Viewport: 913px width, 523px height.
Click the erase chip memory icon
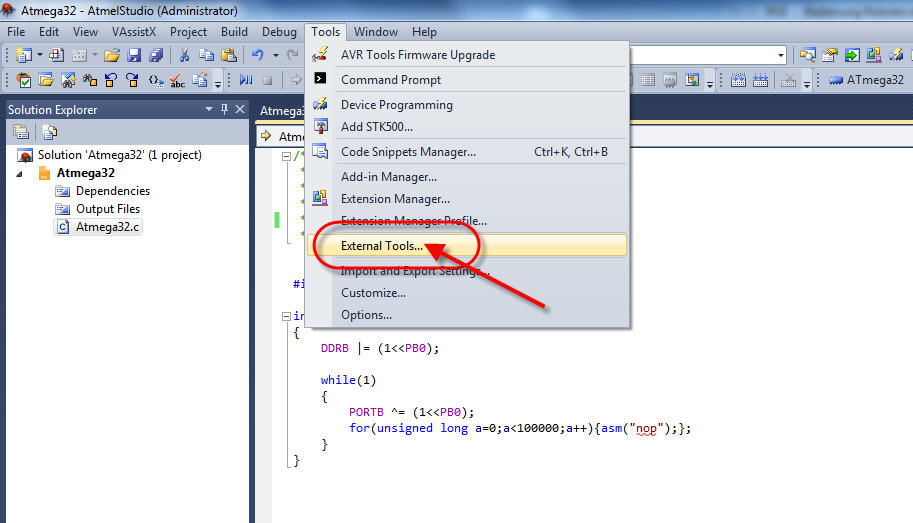(738, 80)
